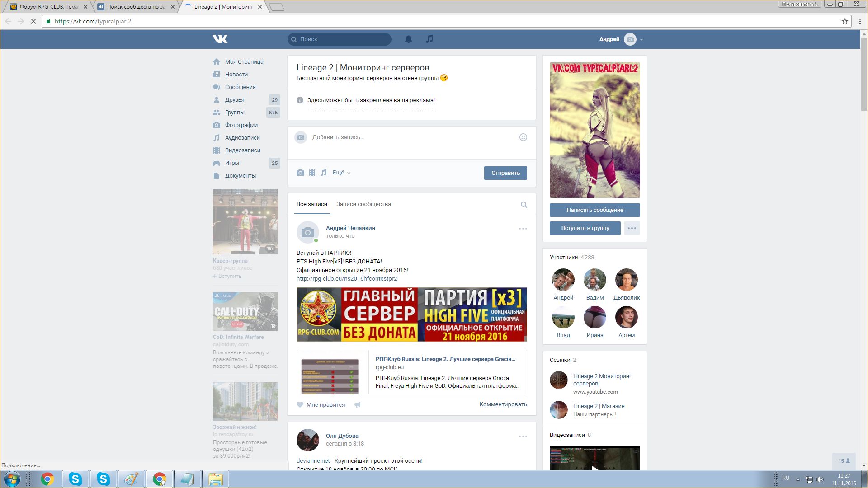Open three-dots menu on Андрей Чепайкин's post
Viewport: 868px width, 488px height.
click(x=523, y=229)
